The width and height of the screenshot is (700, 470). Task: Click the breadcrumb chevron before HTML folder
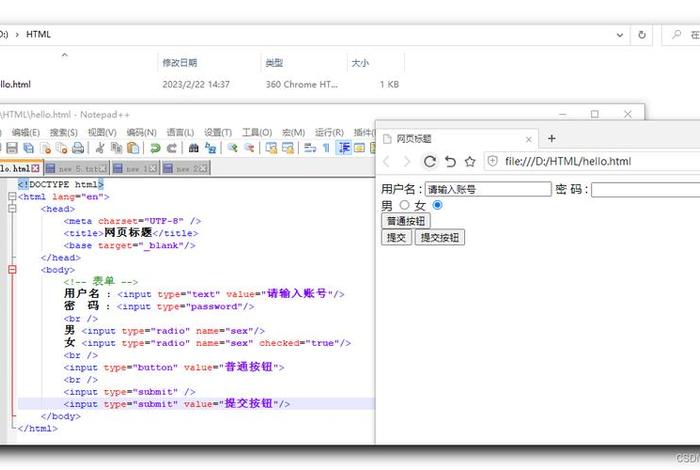pos(17,35)
